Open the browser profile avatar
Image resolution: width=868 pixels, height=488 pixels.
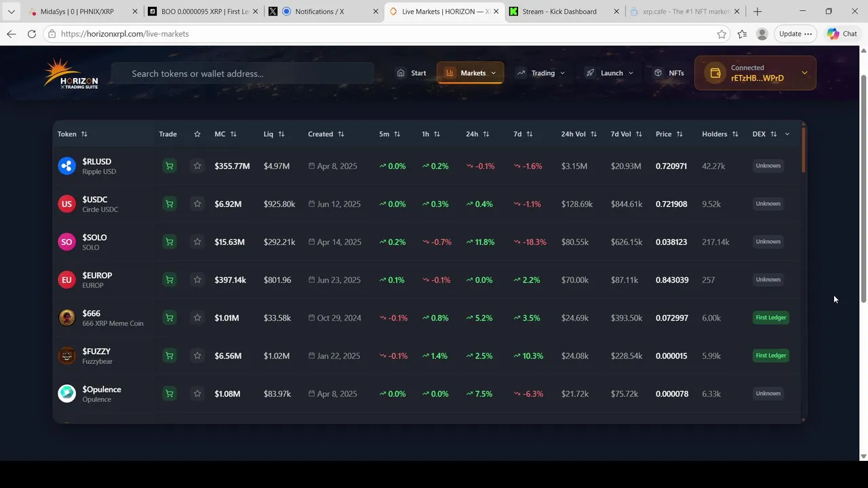[762, 34]
